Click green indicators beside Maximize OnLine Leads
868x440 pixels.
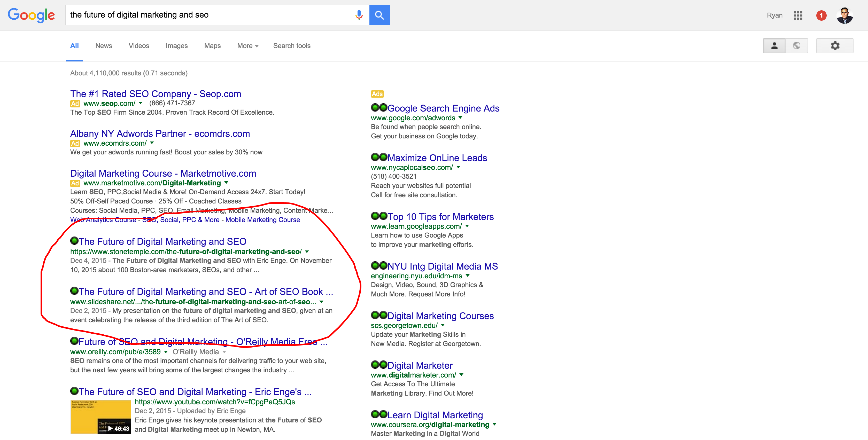pos(379,157)
